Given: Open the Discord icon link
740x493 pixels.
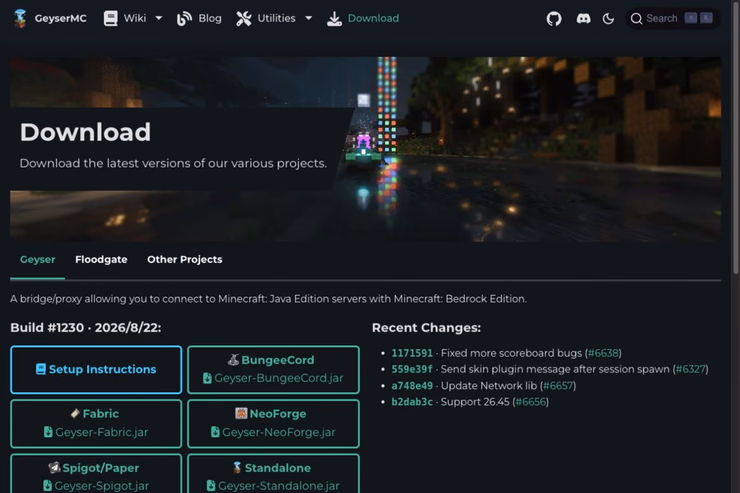Looking at the screenshot, I should tap(583, 18).
